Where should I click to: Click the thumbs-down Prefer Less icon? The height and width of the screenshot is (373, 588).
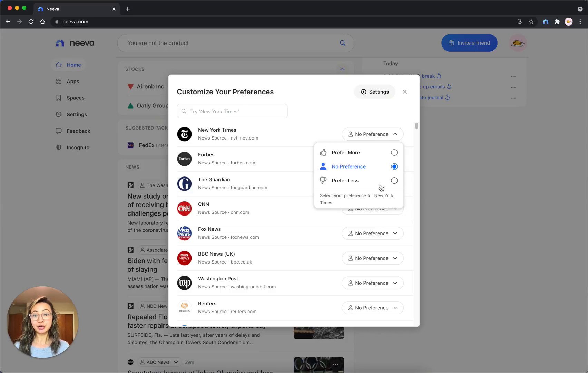[x=323, y=181]
